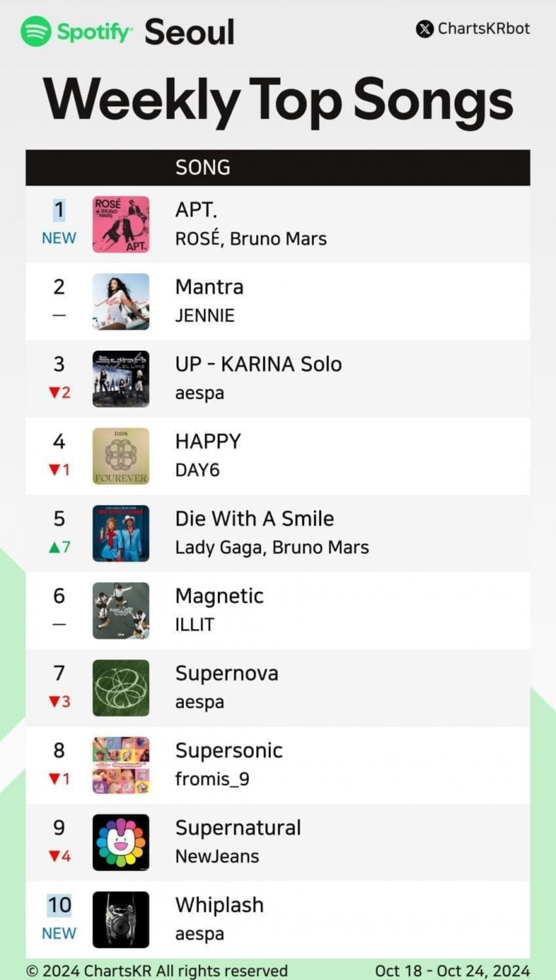Click the red down arrow beside Supernatural
This screenshot has width=556, height=980.
(54, 856)
